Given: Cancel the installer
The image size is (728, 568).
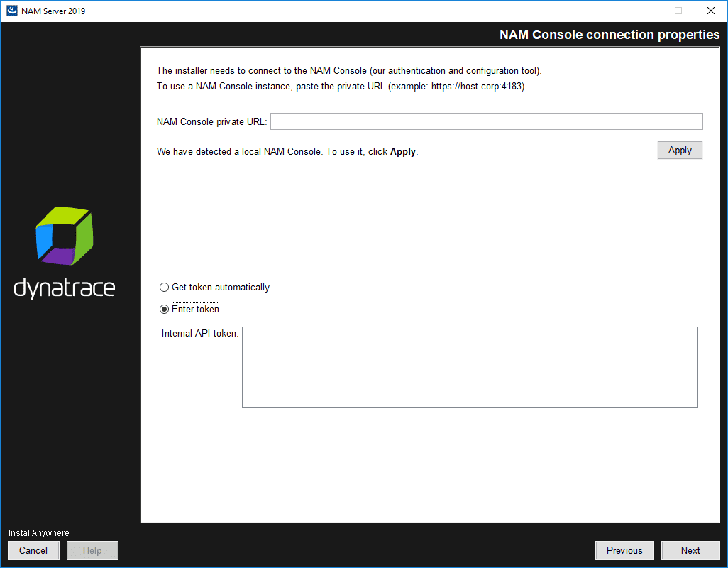Looking at the screenshot, I should click(33, 550).
